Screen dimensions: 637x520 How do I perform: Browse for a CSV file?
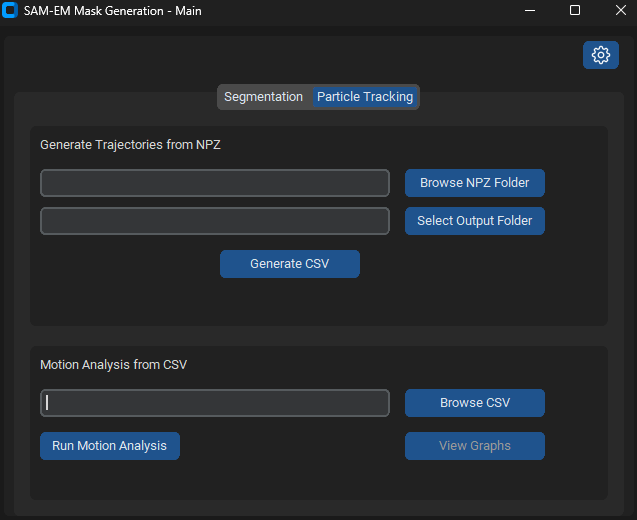[x=474, y=403]
